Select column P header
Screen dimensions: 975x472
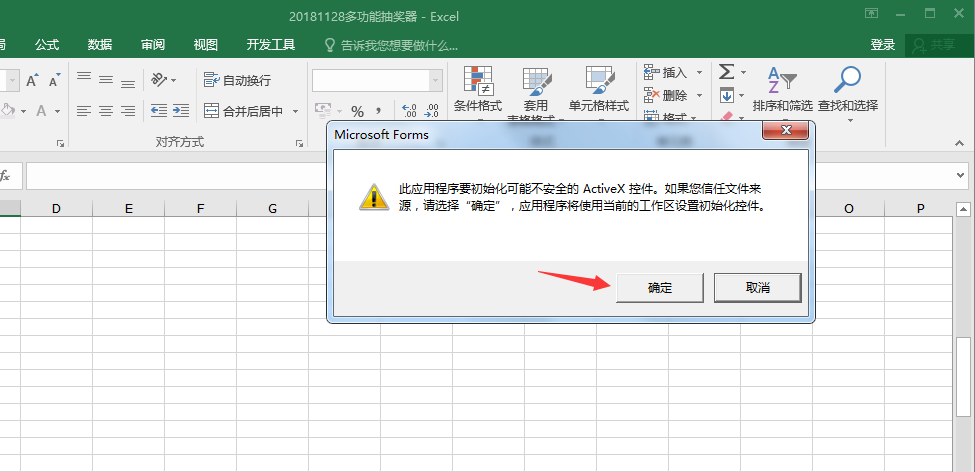pos(921,208)
